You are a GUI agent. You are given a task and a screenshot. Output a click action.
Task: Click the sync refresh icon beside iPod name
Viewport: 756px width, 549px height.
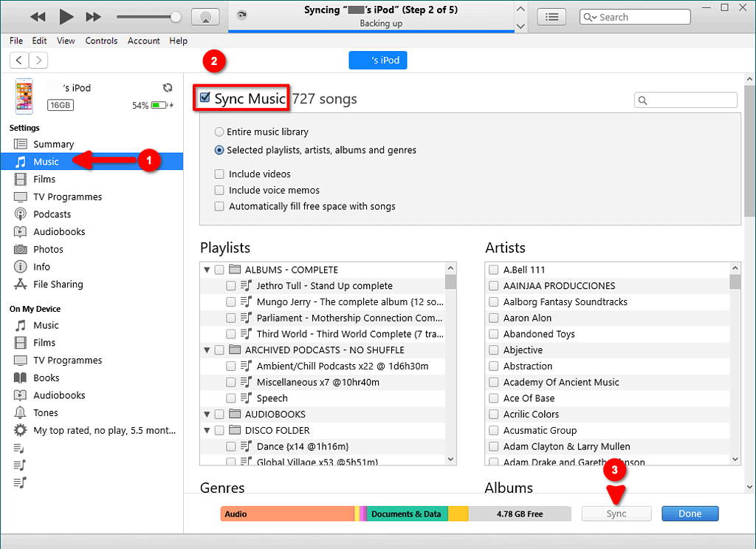pos(168,88)
